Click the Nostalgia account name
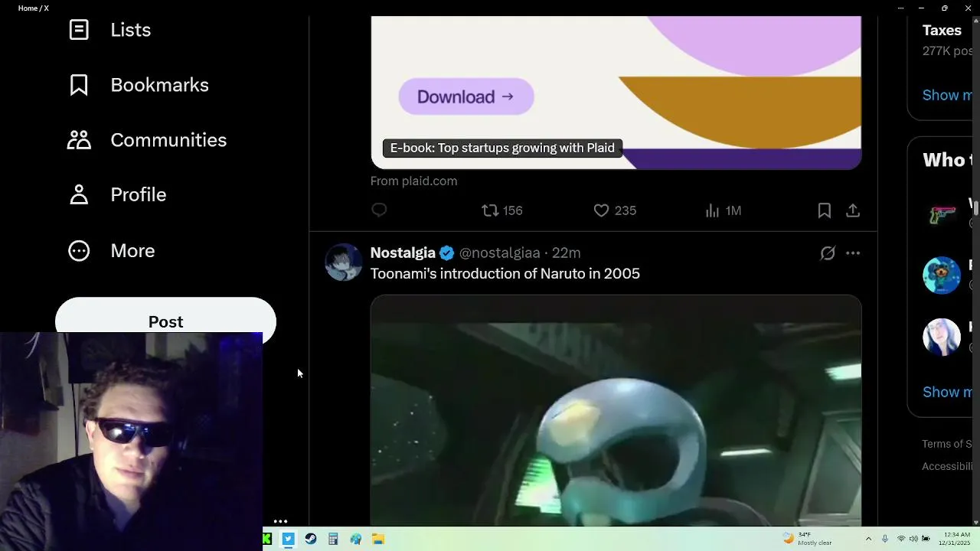The height and width of the screenshot is (551, 980). click(x=403, y=253)
